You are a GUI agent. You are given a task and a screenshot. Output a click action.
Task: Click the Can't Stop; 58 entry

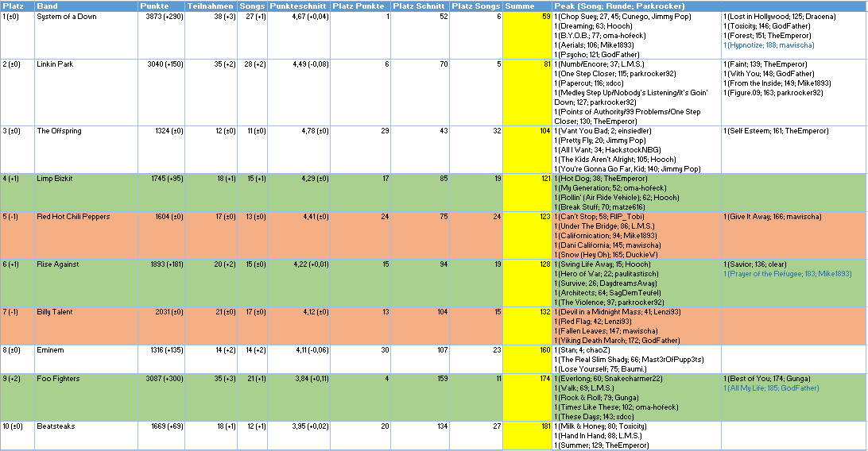pyautogui.click(x=599, y=217)
